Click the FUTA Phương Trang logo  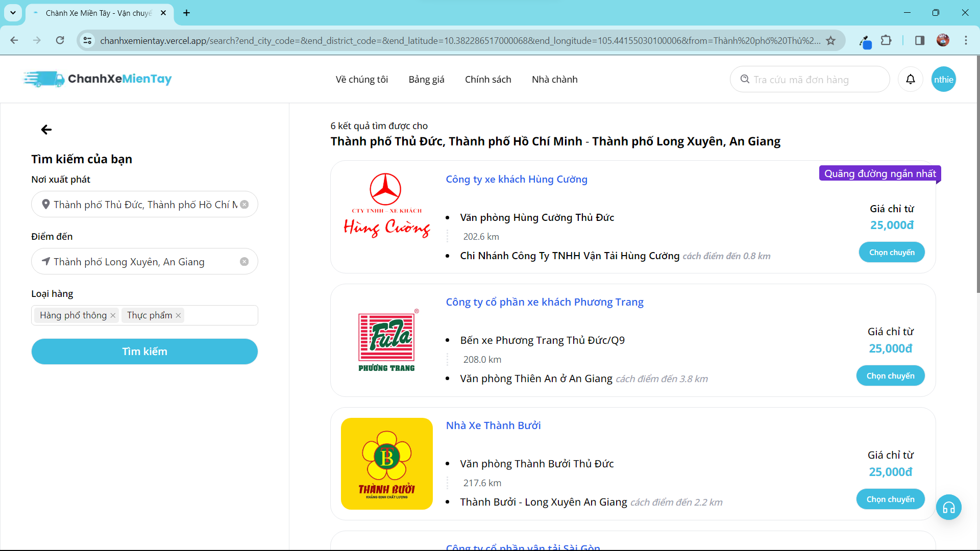click(386, 340)
